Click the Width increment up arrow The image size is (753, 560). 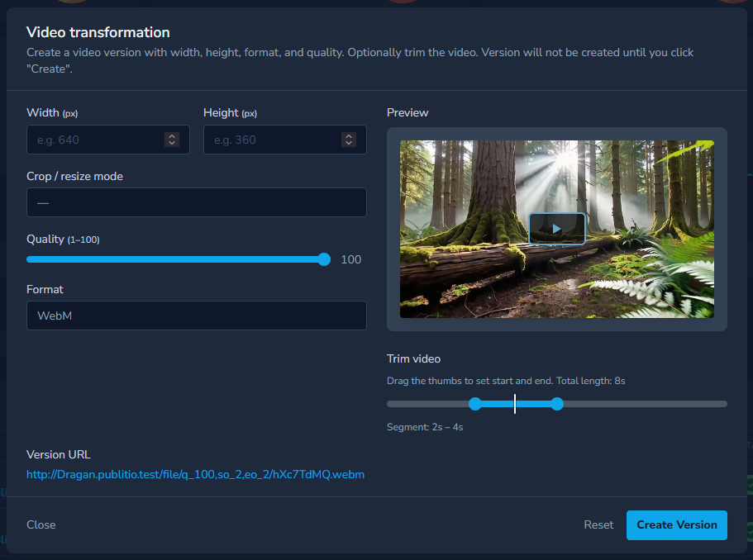[172, 135]
